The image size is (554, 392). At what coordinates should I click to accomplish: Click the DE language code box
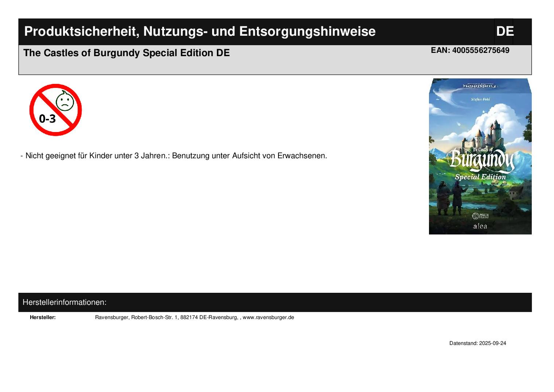(x=504, y=31)
